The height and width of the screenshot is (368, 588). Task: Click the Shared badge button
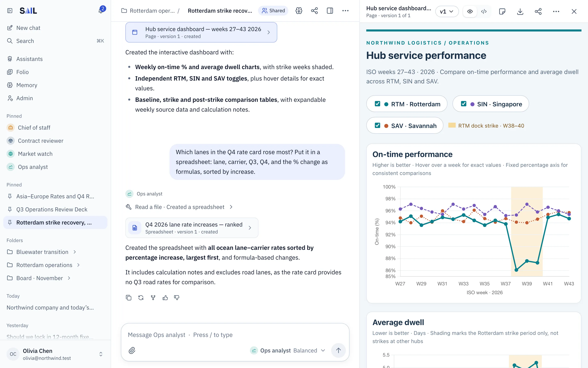[x=273, y=11]
